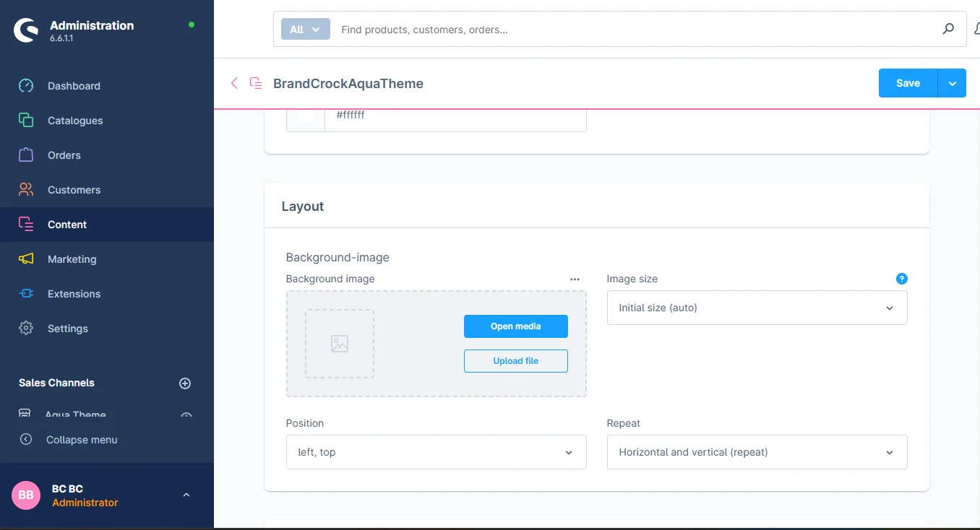The image size is (980, 530).
Task: Click the white #ffffff color swatch
Action: pyautogui.click(x=306, y=116)
